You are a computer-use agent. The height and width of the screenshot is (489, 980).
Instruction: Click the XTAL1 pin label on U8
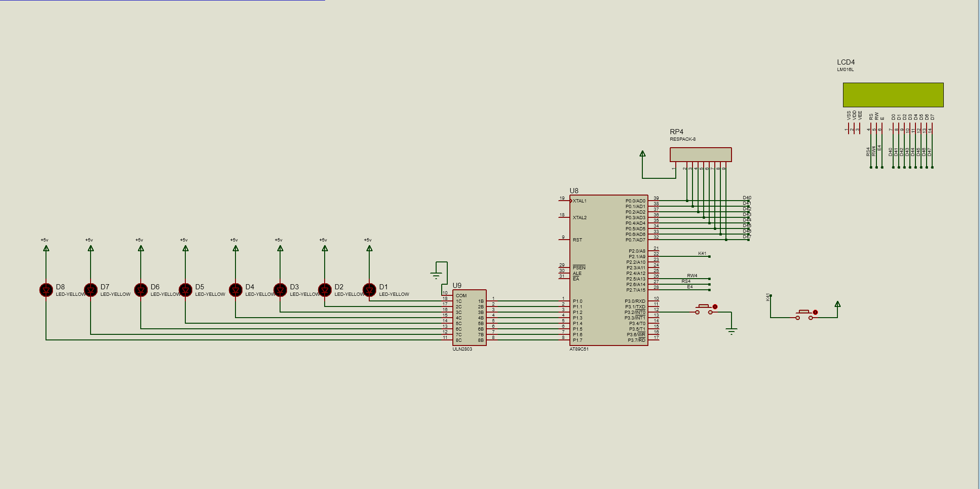point(580,201)
